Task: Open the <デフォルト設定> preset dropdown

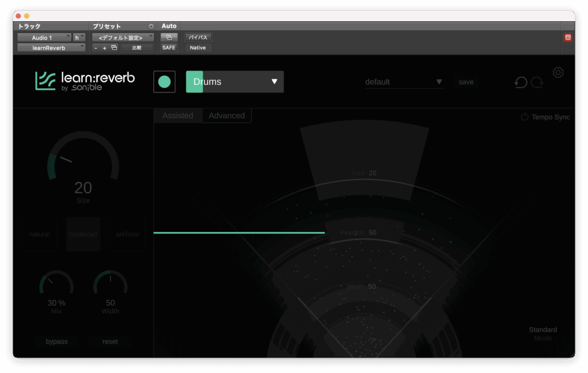Action: (123, 37)
